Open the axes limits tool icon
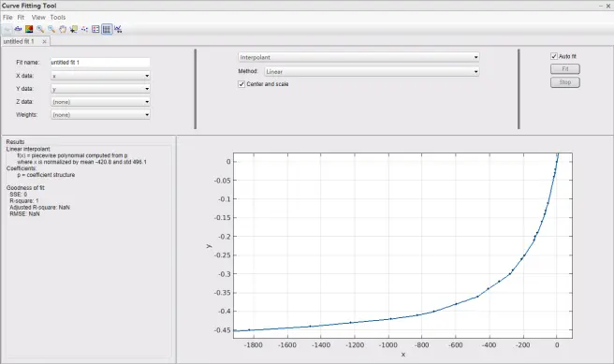This screenshot has width=614, height=364. 118,29
